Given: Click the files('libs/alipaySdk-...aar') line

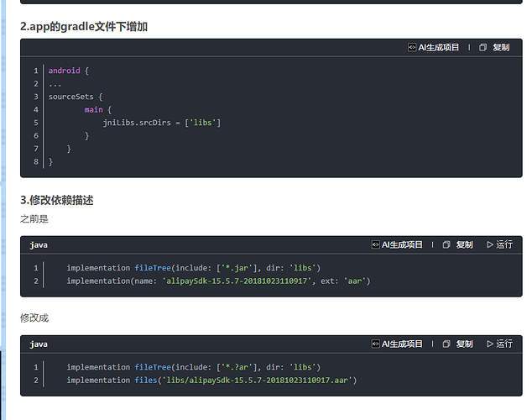Looking at the screenshot, I should 211,381.
